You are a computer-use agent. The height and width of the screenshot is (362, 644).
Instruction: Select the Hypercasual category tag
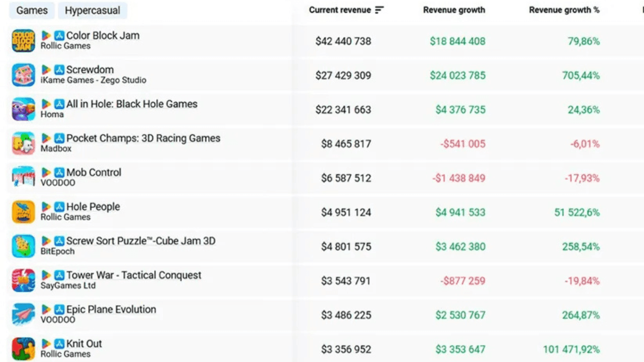coord(93,10)
